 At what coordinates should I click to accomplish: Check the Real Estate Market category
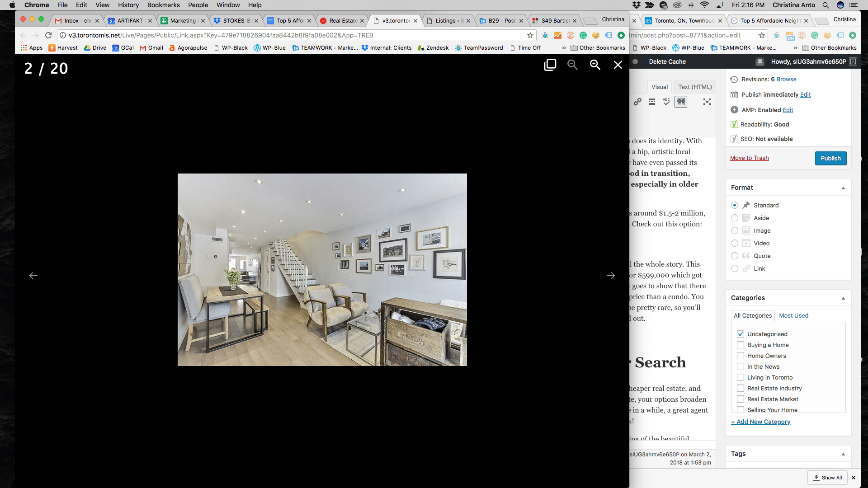point(741,399)
